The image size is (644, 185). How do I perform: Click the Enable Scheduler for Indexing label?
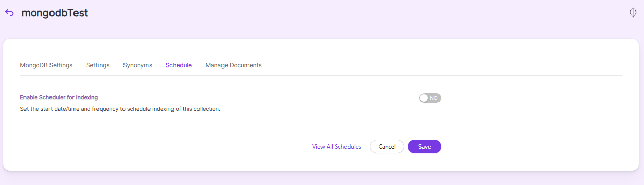[59, 97]
